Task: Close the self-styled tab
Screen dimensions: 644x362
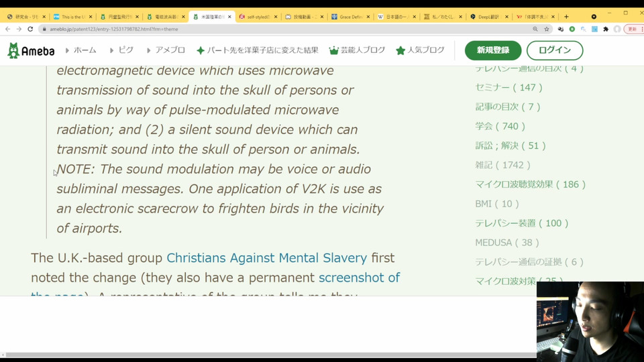Action: click(x=276, y=17)
